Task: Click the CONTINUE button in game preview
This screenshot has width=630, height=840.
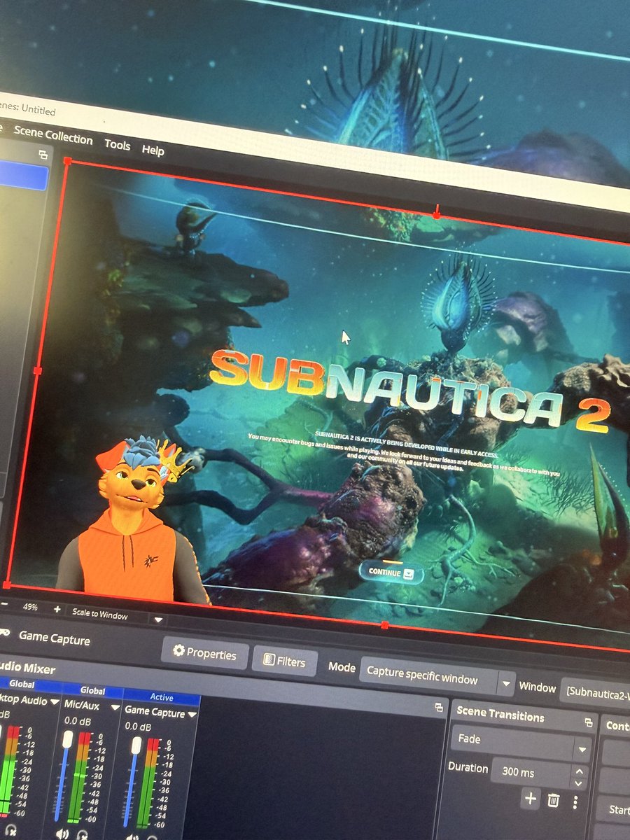Action: pos(391,573)
